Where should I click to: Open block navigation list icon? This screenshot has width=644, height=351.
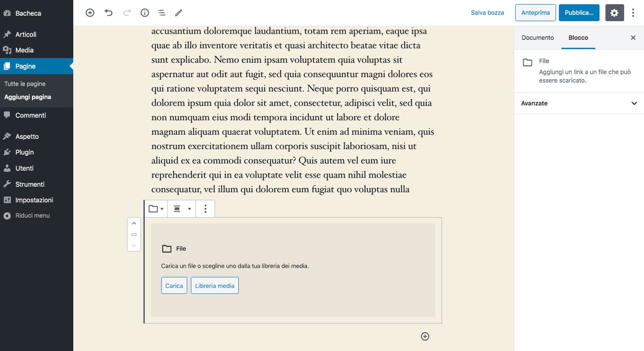click(x=162, y=13)
